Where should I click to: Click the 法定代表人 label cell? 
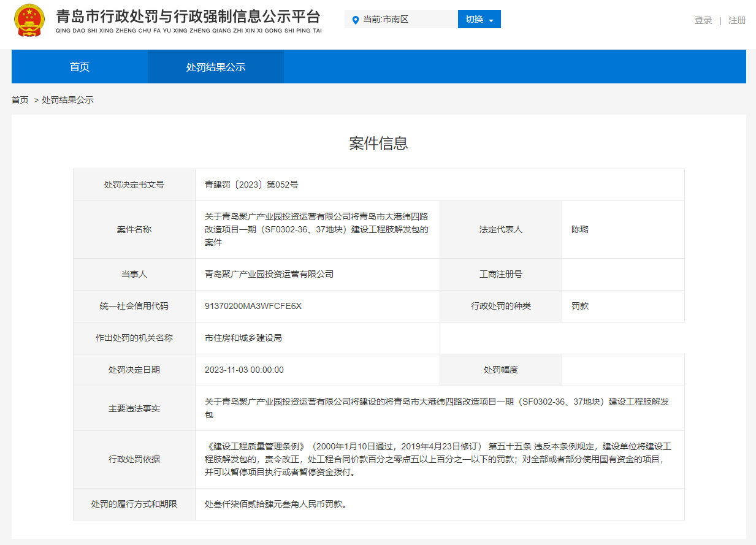[501, 229]
